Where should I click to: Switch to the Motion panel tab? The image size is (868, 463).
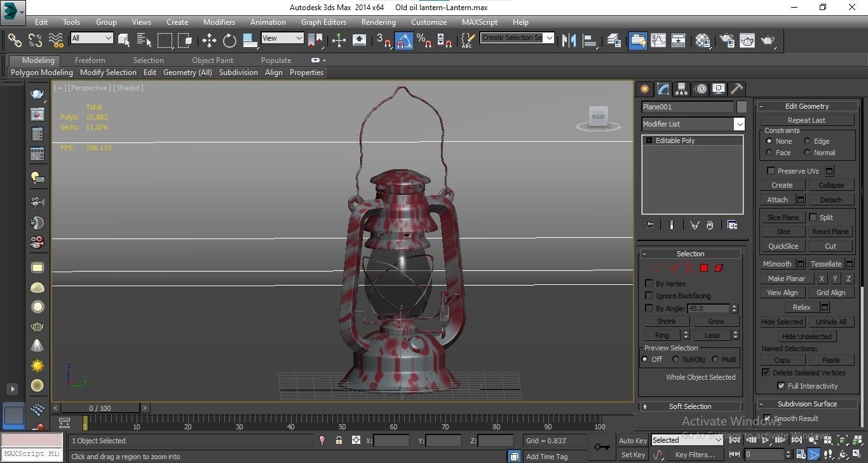coord(700,89)
